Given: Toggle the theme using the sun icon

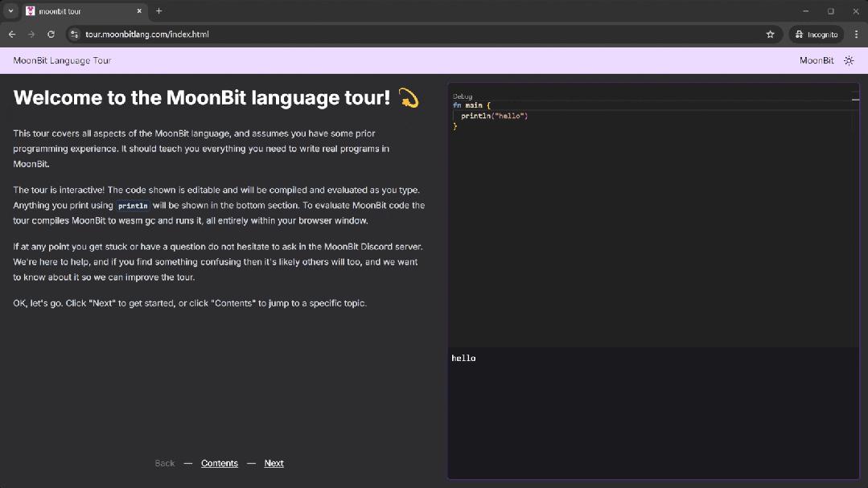Looking at the screenshot, I should 848,59.
